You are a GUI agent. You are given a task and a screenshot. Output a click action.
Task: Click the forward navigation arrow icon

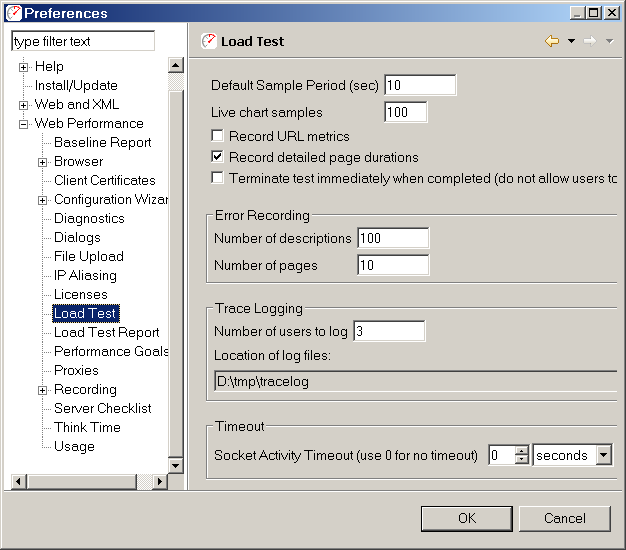(x=590, y=41)
